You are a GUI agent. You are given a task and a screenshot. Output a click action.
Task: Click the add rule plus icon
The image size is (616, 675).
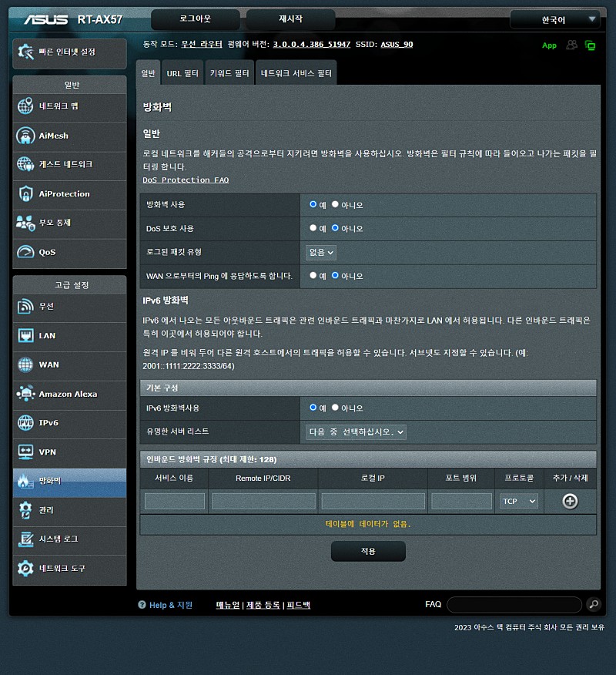570,501
